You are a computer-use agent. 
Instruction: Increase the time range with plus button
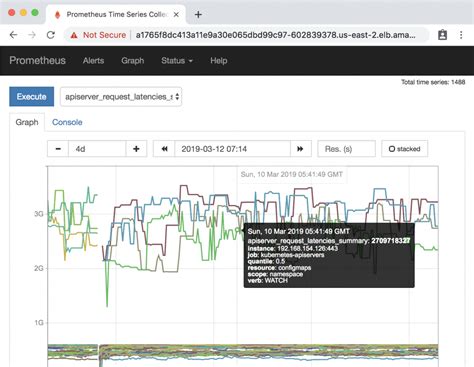click(x=136, y=149)
